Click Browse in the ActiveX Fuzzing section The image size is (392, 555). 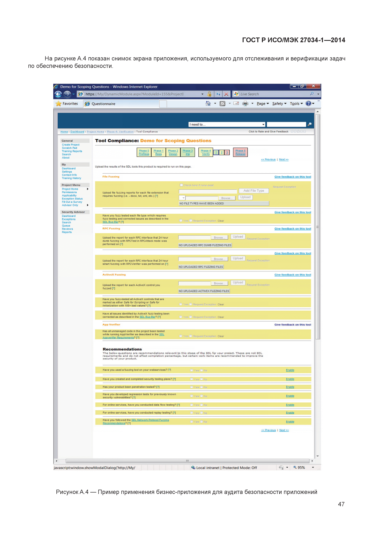(x=219, y=283)
